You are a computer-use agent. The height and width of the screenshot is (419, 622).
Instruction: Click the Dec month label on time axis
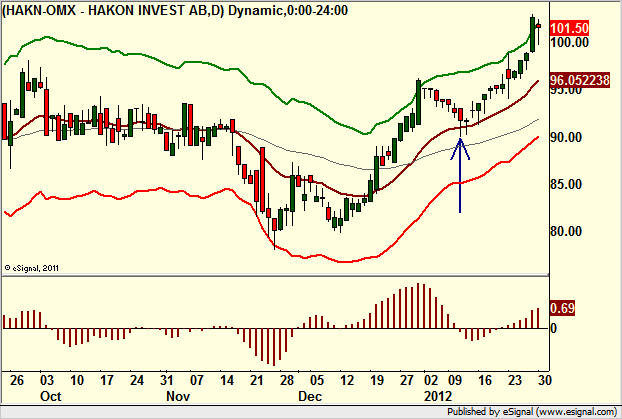pos(310,396)
